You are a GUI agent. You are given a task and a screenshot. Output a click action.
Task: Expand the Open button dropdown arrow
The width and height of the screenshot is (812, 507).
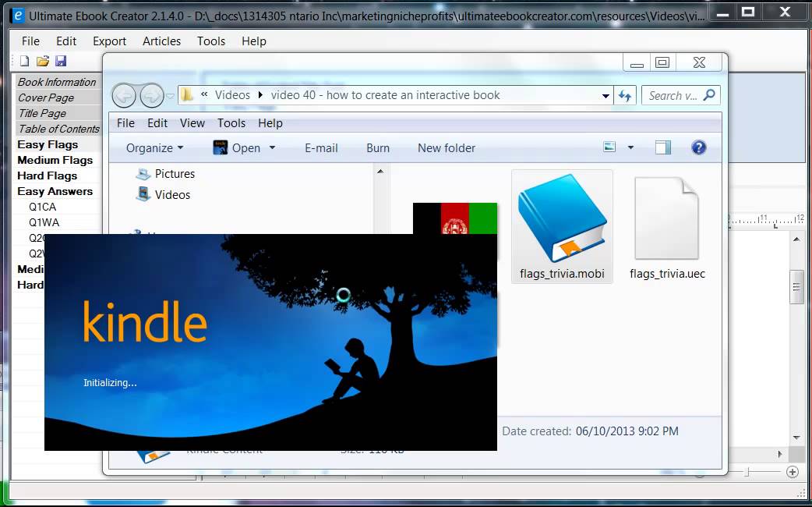272,147
